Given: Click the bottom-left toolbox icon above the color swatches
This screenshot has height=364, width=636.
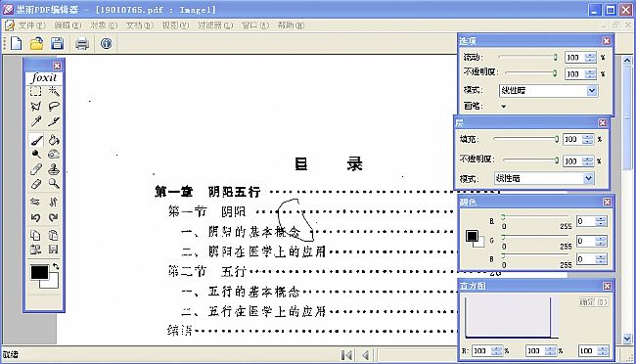Looking at the screenshot, I should (x=35, y=250).
